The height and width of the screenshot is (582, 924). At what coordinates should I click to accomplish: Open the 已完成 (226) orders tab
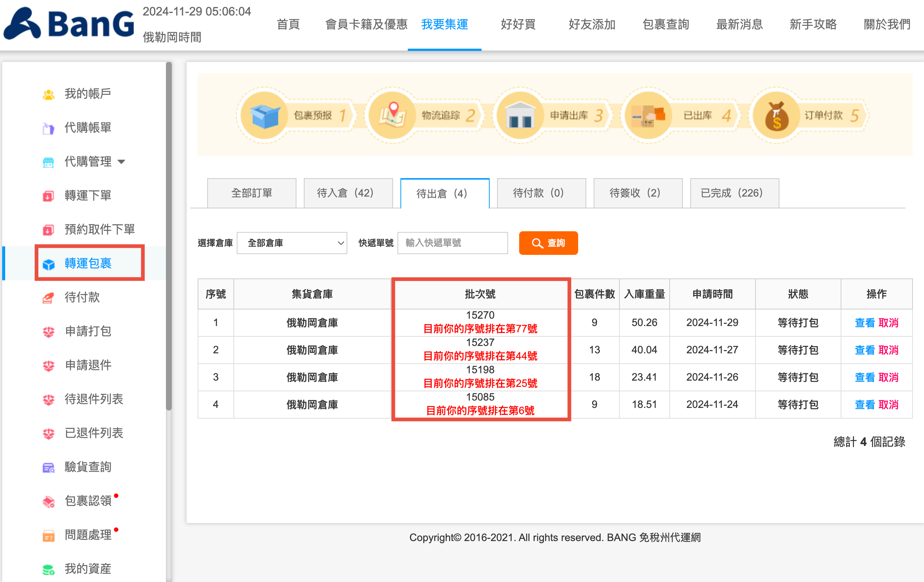click(734, 193)
